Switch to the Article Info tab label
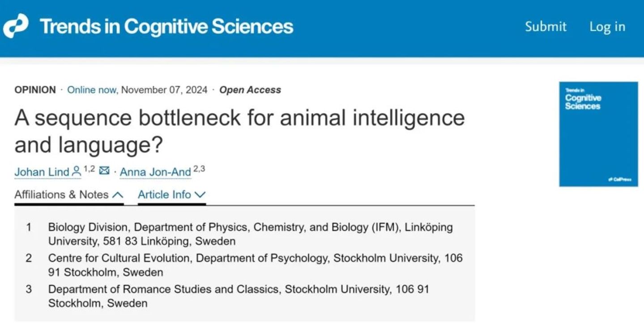The width and height of the screenshot is (644, 323). (x=164, y=195)
